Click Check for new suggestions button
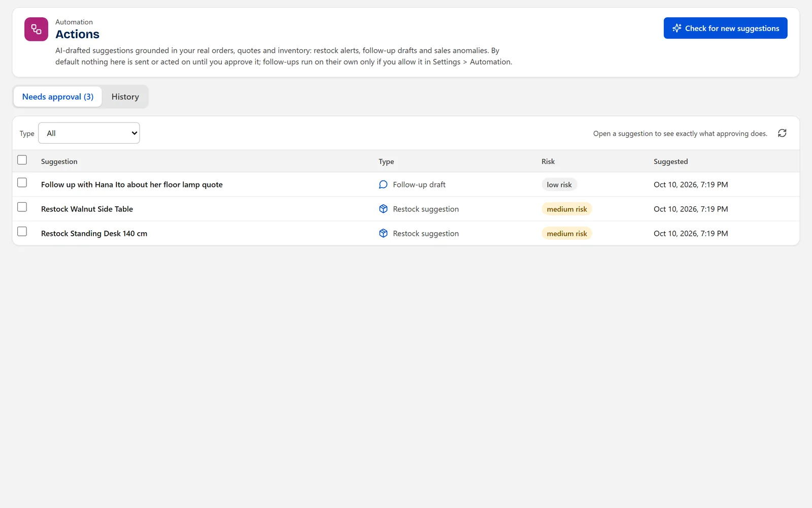The width and height of the screenshot is (812, 508). (725, 28)
